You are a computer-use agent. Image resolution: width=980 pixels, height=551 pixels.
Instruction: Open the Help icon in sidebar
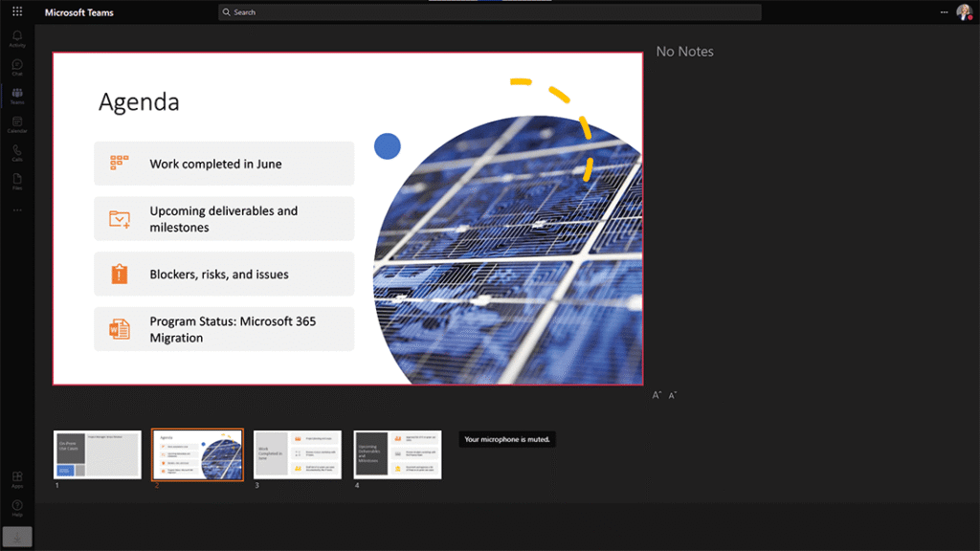click(x=17, y=506)
